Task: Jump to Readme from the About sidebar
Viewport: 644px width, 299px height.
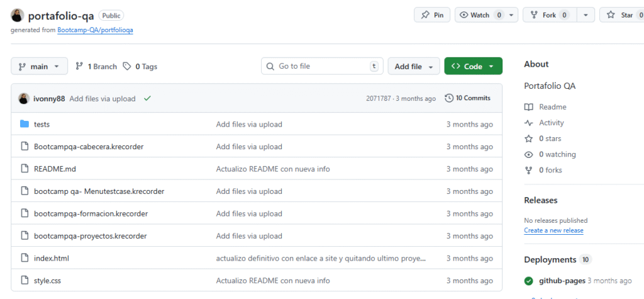Action: point(552,107)
